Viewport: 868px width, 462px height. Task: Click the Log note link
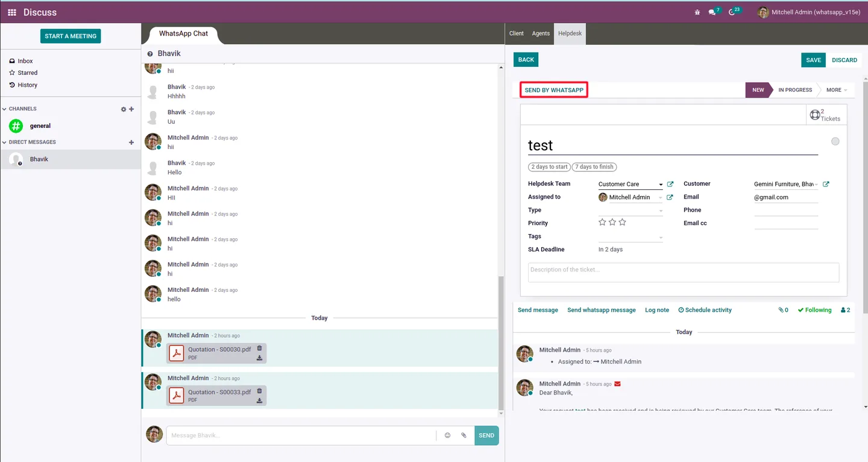[657, 310]
